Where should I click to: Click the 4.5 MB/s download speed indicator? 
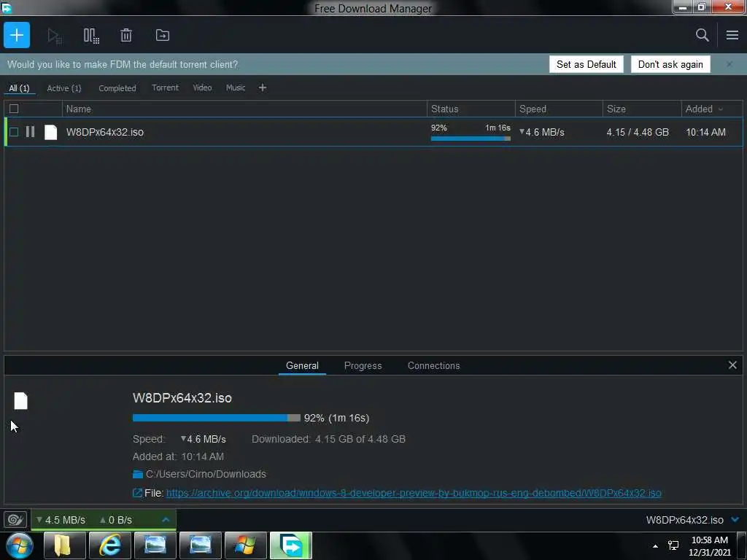pyautogui.click(x=61, y=520)
